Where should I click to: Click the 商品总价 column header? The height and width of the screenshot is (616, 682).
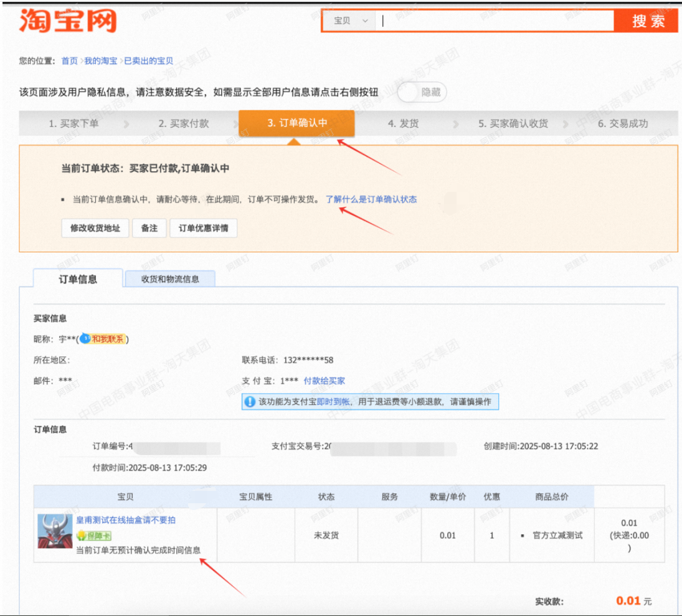[x=551, y=497]
